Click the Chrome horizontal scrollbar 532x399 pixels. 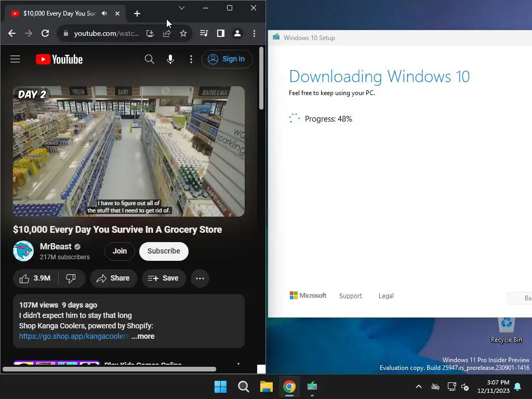(x=109, y=369)
